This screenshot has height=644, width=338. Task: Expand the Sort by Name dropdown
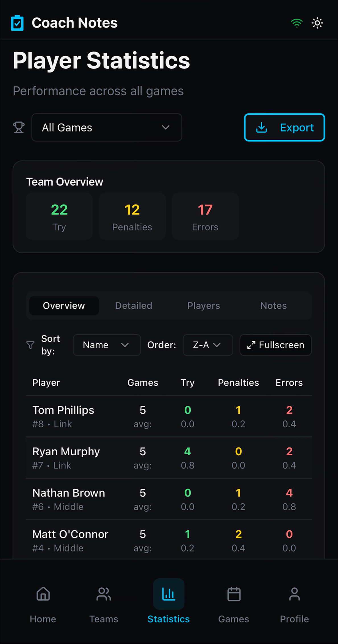coord(107,345)
